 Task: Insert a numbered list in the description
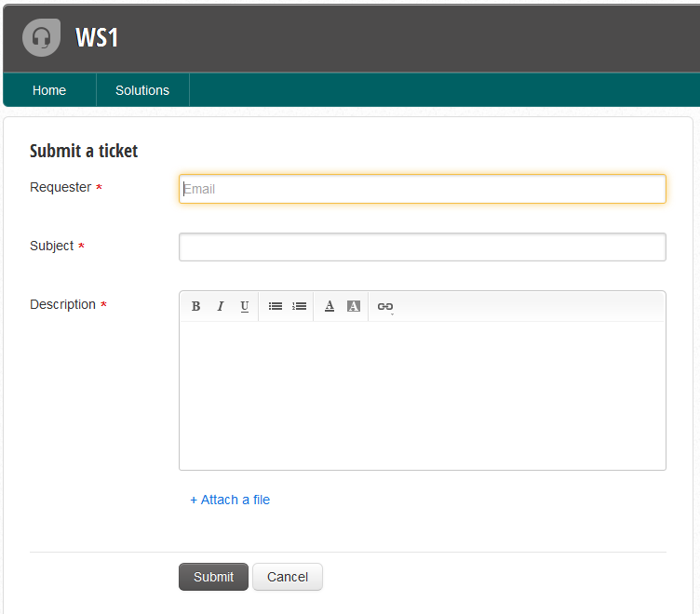point(300,306)
